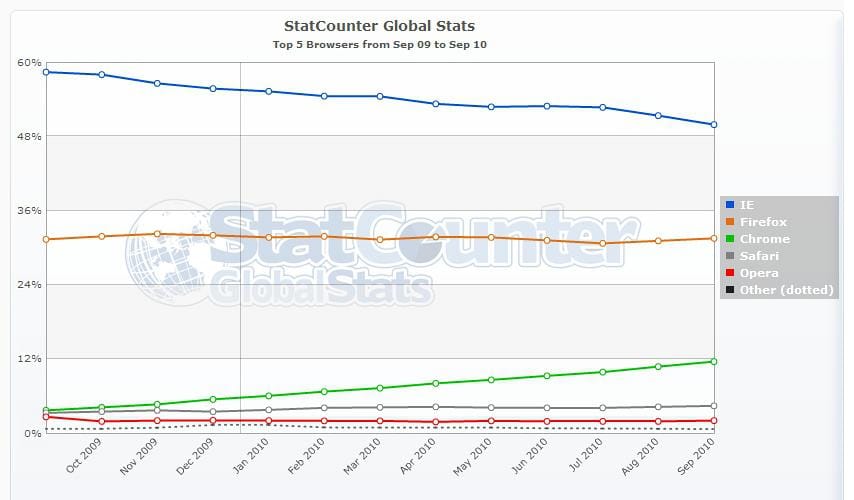Click the 60% y-axis label

click(29, 63)
